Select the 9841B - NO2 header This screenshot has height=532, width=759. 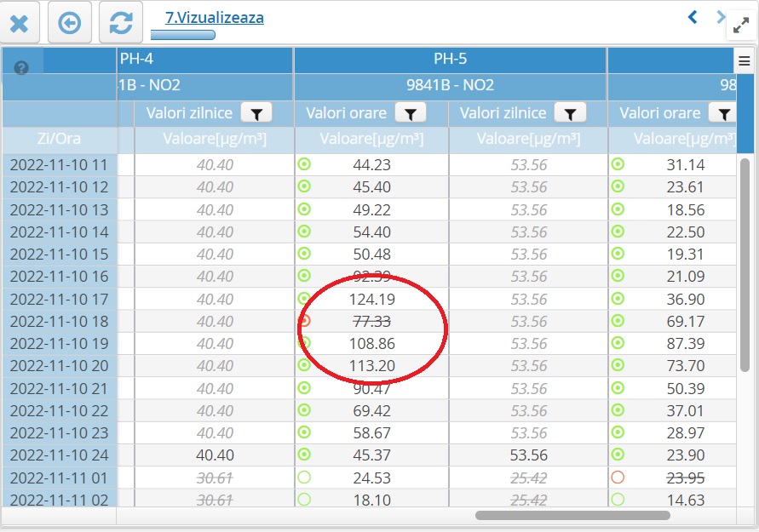click(450, 85)
